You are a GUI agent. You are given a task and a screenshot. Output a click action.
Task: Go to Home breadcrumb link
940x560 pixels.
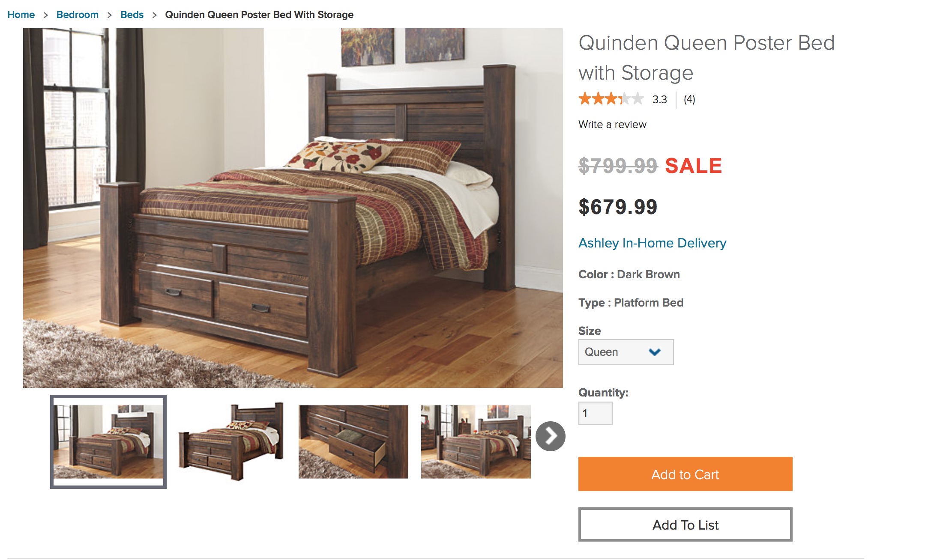point(21,15)
